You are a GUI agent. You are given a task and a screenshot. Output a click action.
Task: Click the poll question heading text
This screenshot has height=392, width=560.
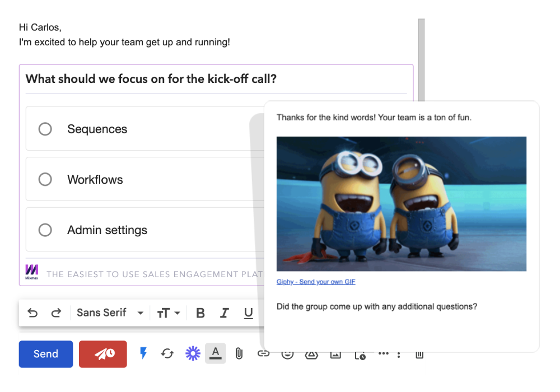[151, 78]
